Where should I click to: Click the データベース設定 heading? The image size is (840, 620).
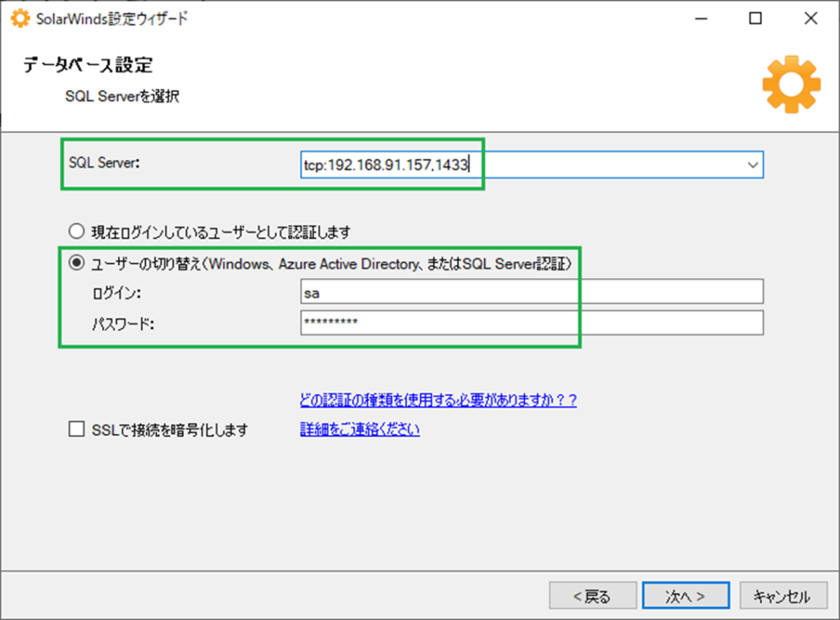tap(88, 65)
